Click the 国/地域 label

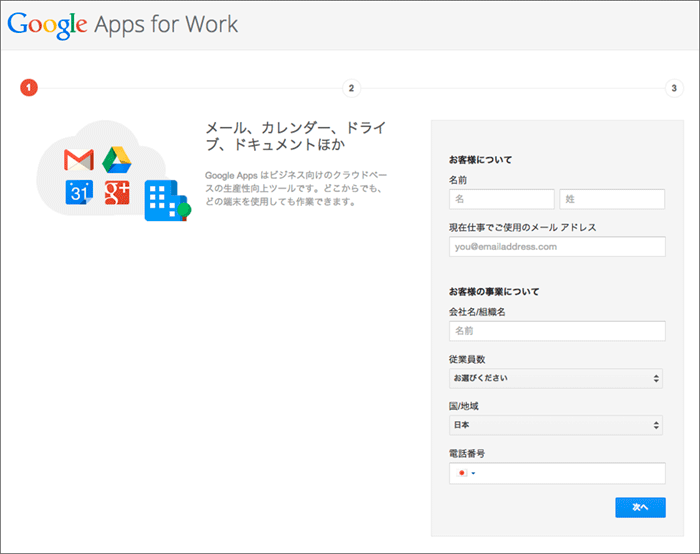[463, 406]
